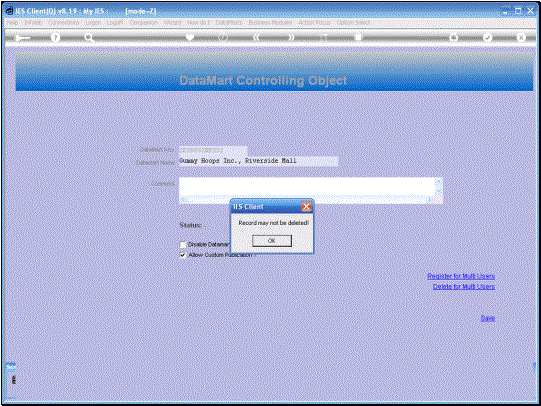Open the DataMarts menu
The height and width of the screenshot is (406, 541).
pyautogui.click(x=229, y=22)
